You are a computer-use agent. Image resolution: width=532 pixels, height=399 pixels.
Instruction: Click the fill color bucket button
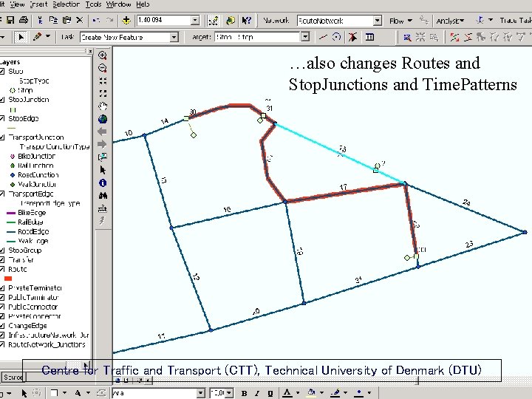(x=312, y=393)
